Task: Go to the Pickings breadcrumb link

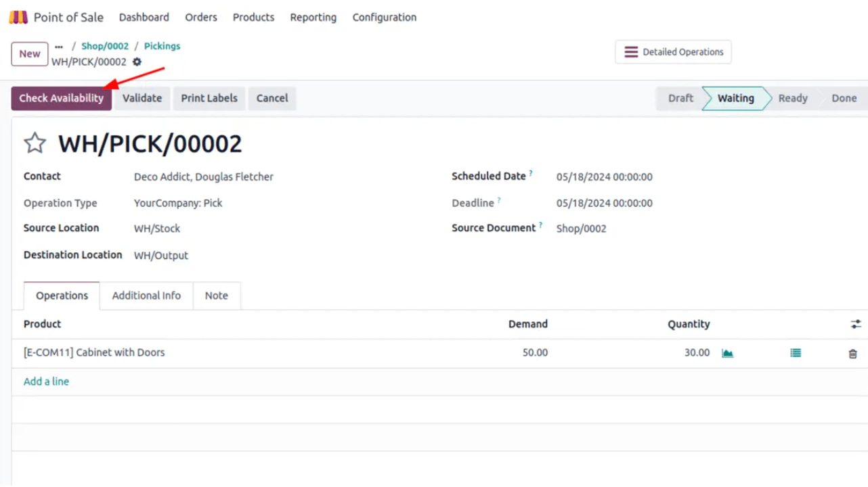Action: pos(162,46)
